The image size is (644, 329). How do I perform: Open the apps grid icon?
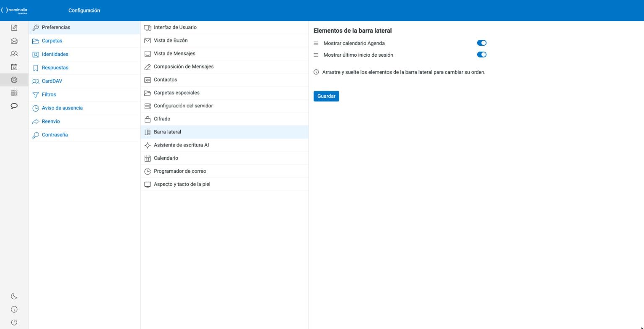[14, 93]
